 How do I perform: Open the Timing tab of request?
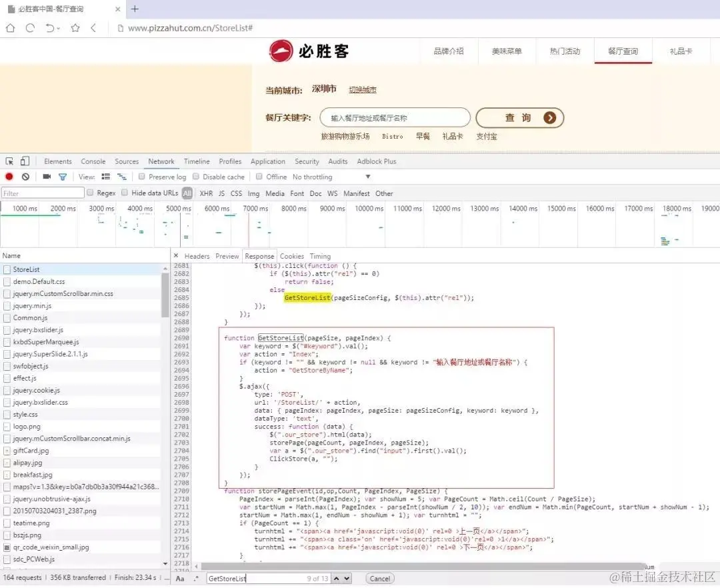320,256
